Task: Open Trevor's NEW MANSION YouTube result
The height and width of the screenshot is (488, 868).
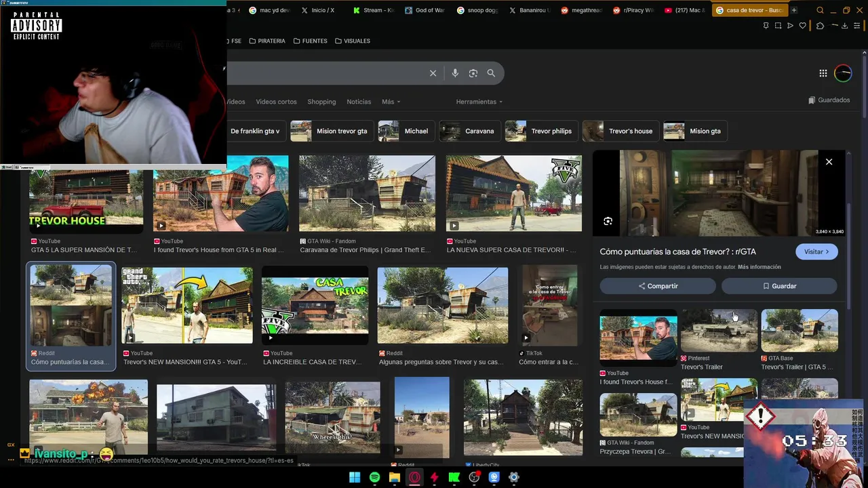Action: click(x=187, y=305)
